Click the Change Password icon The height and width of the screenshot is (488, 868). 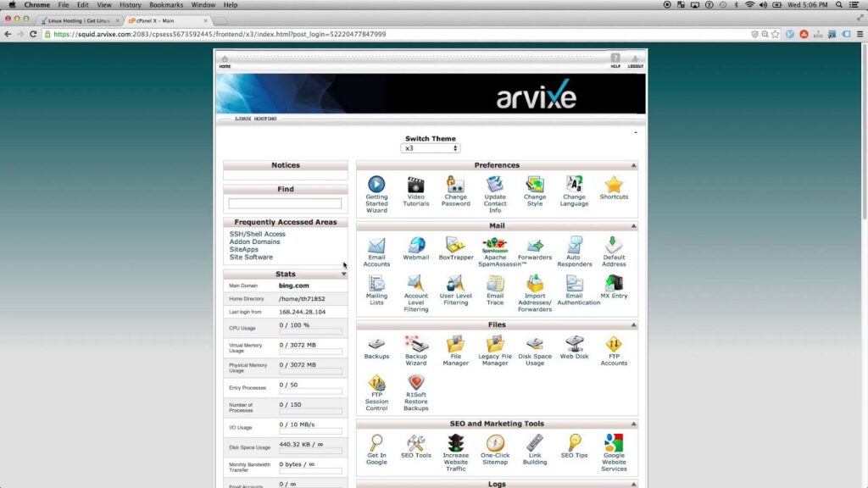[x=455, y=185]
